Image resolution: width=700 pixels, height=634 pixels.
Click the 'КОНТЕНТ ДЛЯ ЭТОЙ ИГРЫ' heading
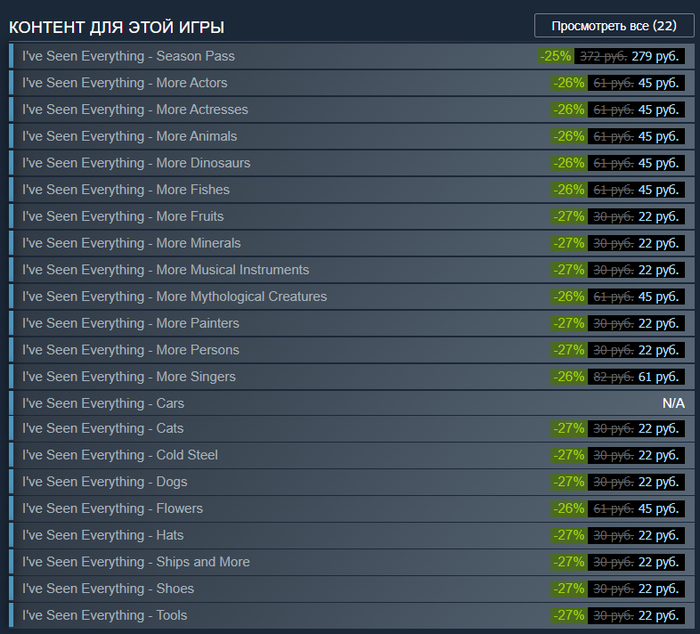[x=117, y=27]
